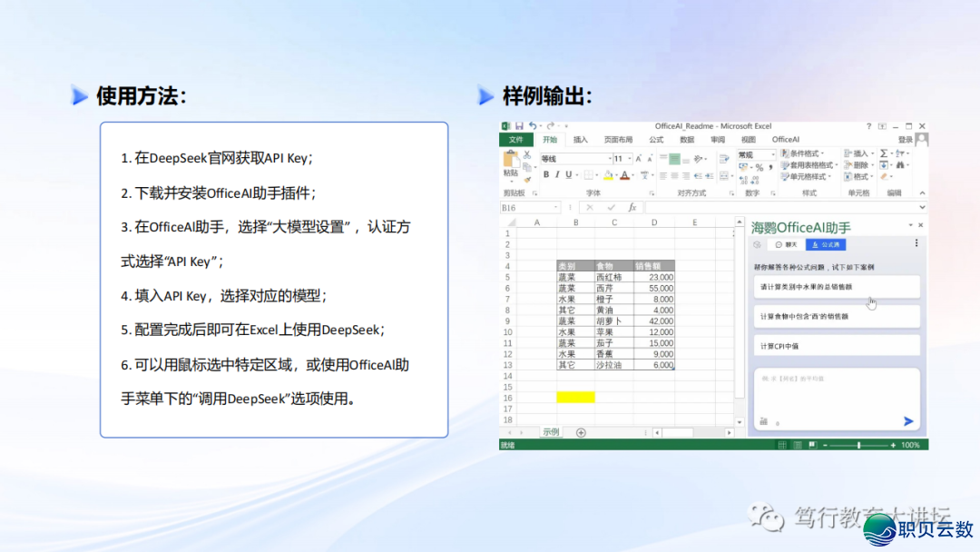Click the AutoSum sigma icon
This screenshot has height=552, width=980.
[x=884, y=153]
